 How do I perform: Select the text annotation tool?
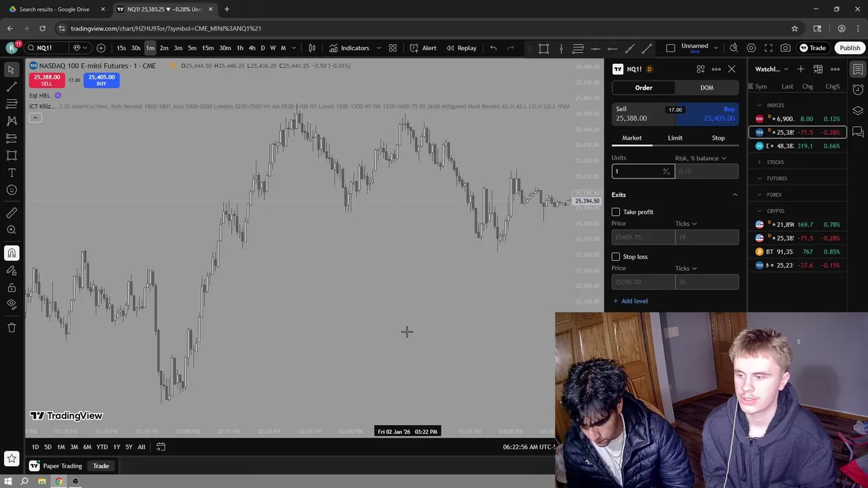pos(12,173)
